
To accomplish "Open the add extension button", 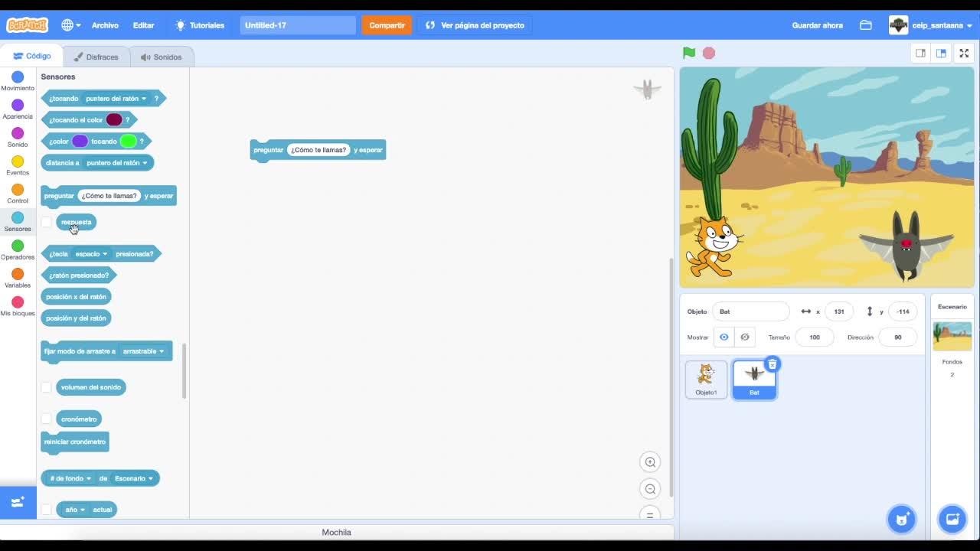I will pyautogui.click(x=18, y=503).
